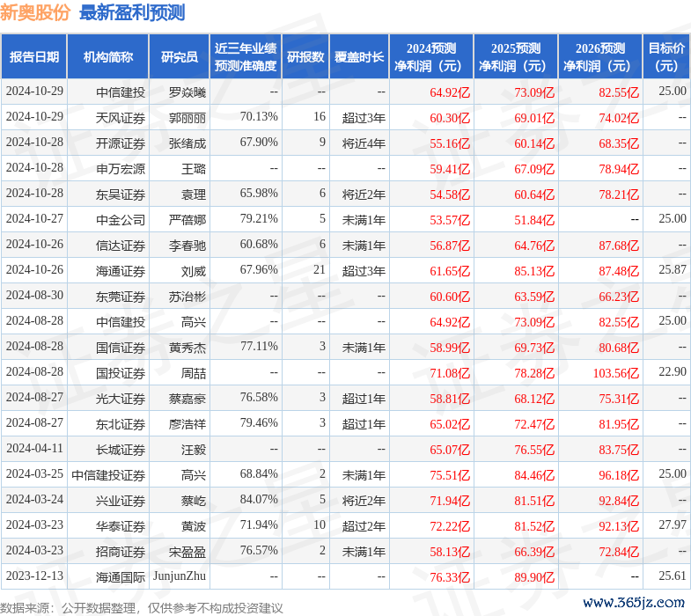Click the 2025预测净利润 column header
Image resolution: width=691 pixels, height=616 pixels.
[x=516, y=57]
